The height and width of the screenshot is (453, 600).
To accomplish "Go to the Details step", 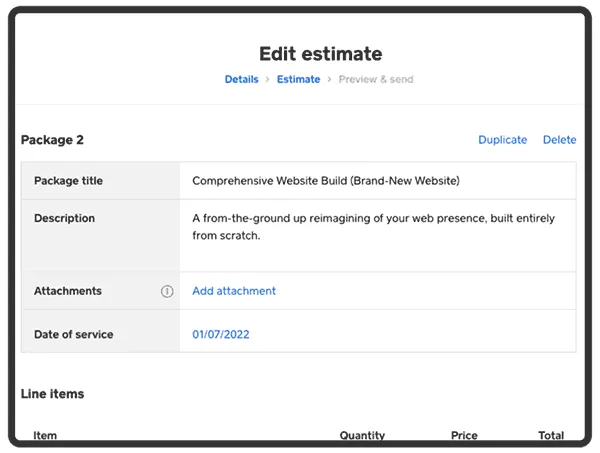I will (x=241, y=79).
